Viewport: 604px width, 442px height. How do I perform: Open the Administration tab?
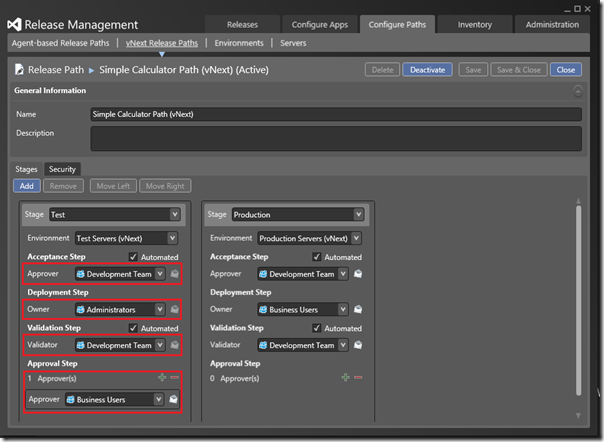552,25
